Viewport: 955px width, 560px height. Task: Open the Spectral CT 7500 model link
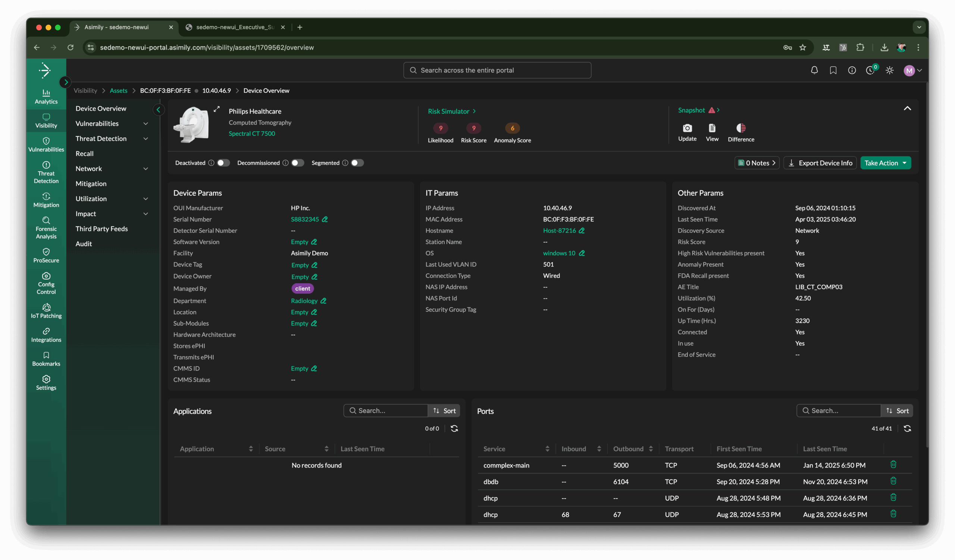pyautogui.click(x=252, y=133)
